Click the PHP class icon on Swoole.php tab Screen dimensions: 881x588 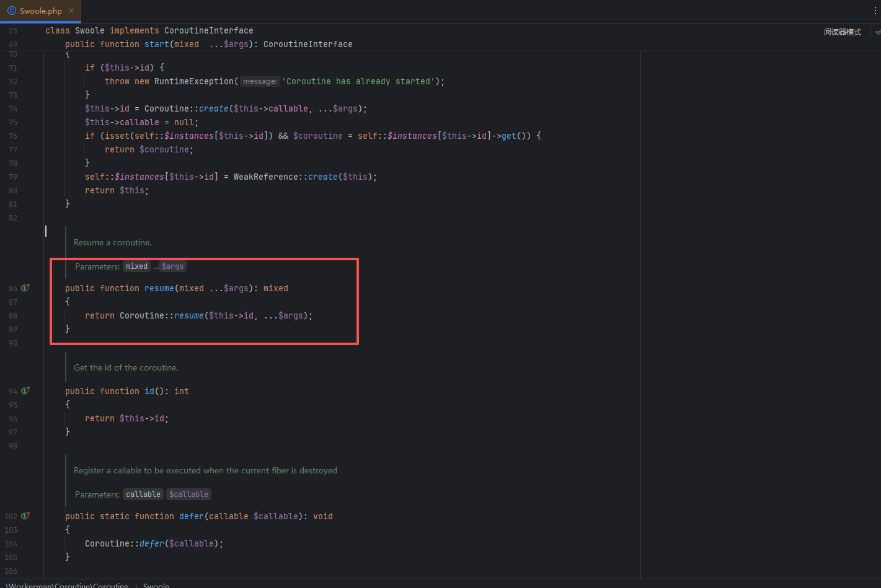click(x=12, y=11)
